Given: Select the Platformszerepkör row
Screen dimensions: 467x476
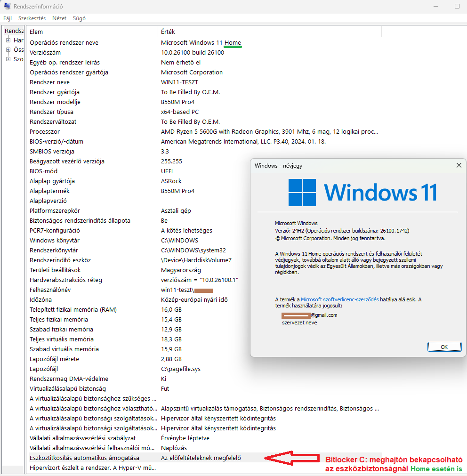Looking at the screenshot, I should pos(140,210).
